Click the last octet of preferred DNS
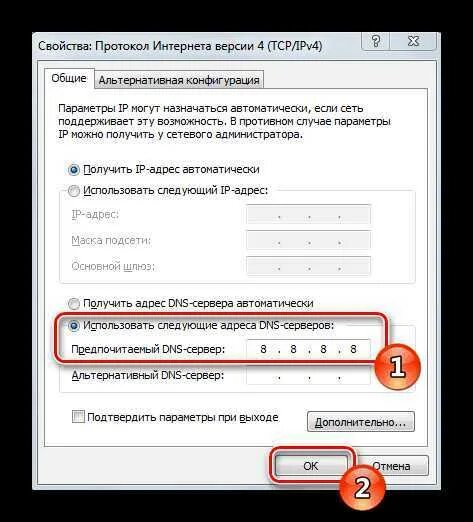 pyautogui.click(x=353, y=349)
